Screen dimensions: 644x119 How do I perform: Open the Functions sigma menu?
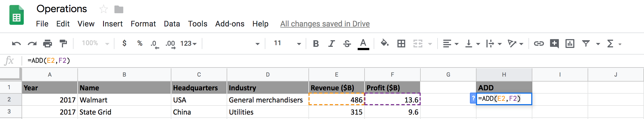pos(614,44)
